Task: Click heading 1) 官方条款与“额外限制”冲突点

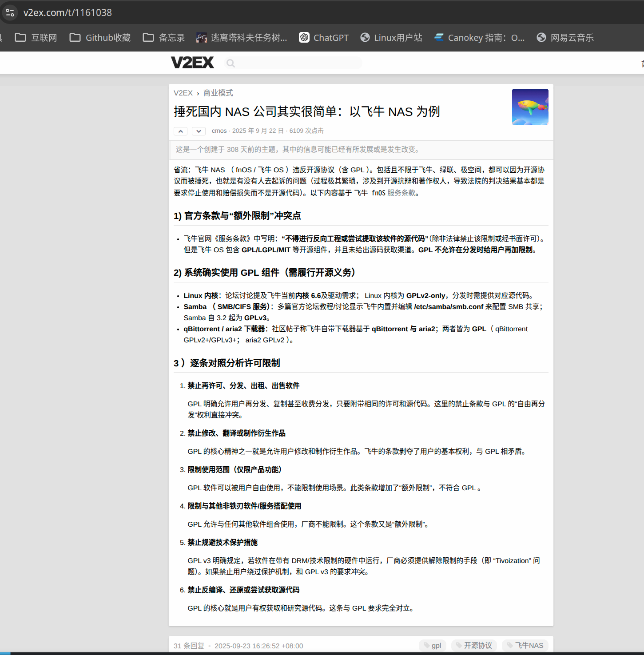Action: (237, 216)
